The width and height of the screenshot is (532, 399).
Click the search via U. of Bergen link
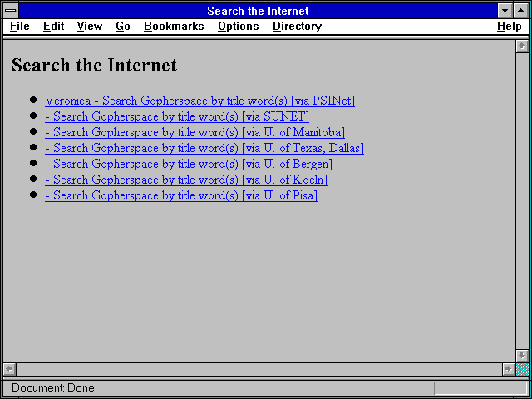[189, 164]
